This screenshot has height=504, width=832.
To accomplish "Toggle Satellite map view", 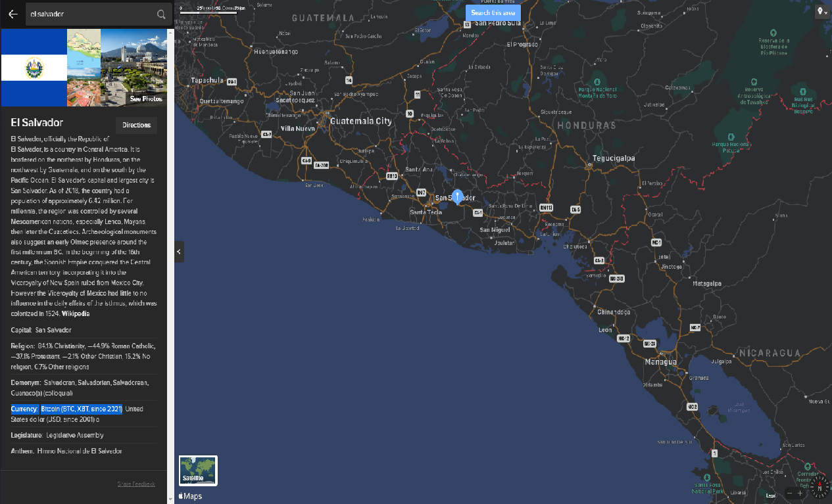I will coord(198,470).
